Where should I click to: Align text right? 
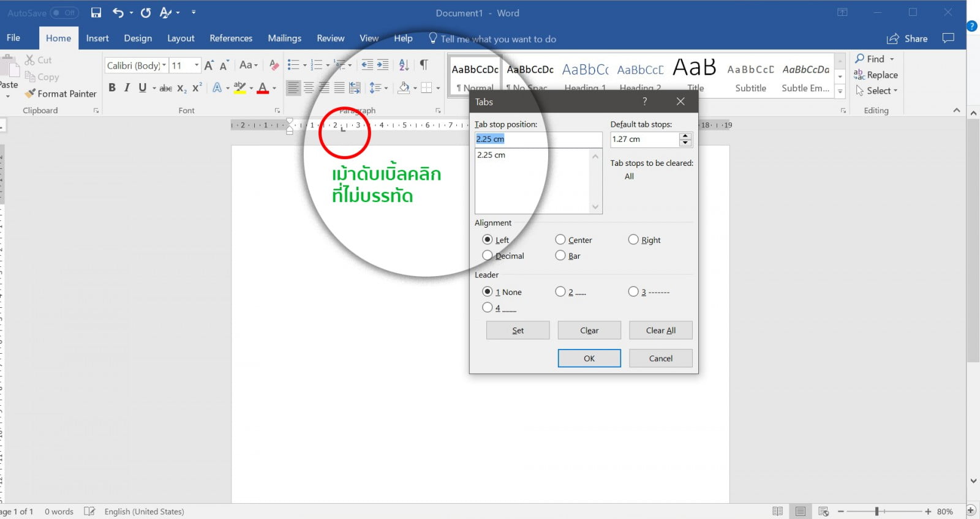324,88
